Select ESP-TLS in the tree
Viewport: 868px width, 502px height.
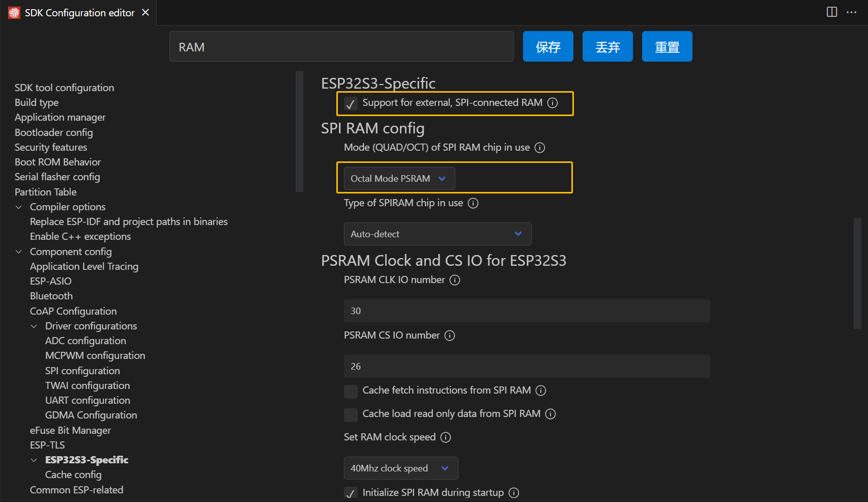(47, 445)
